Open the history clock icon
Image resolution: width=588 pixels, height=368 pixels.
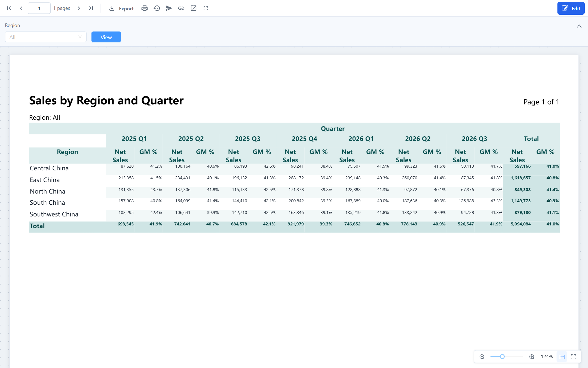(157, 8)
